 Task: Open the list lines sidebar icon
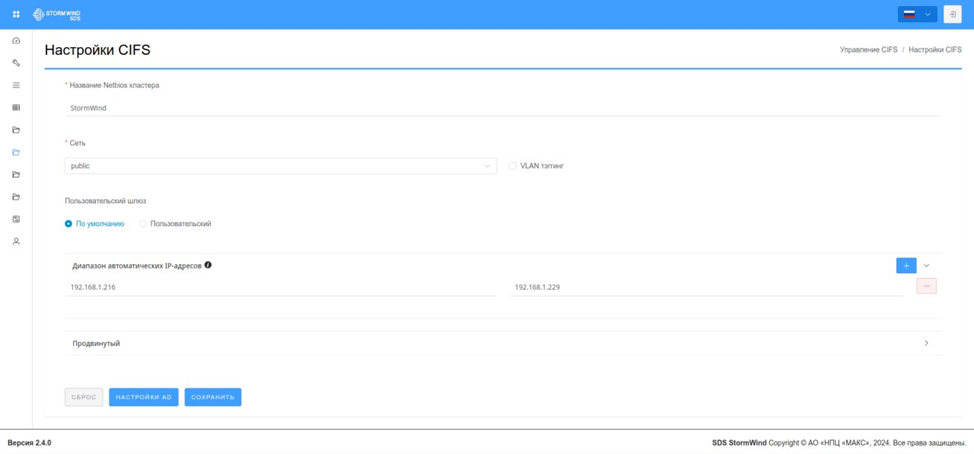16,85
